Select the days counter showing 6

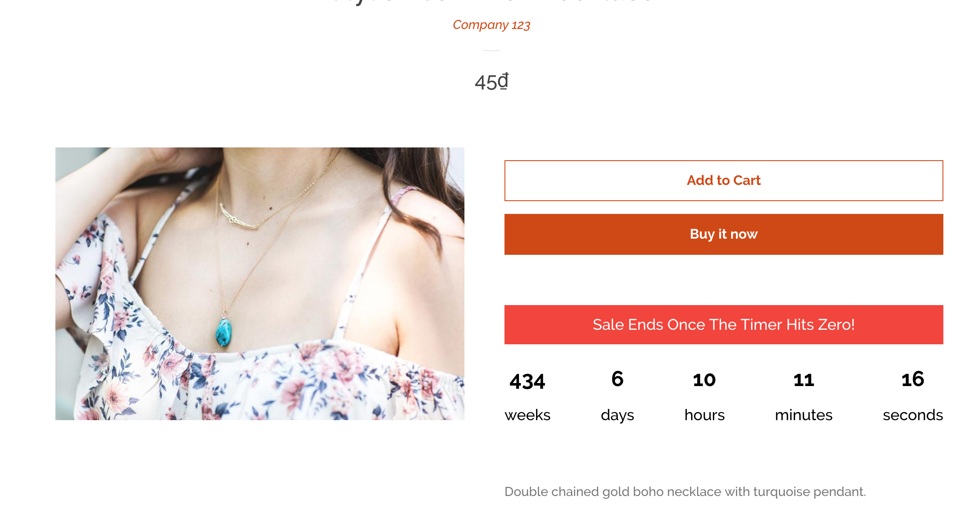pyautogui.click(x=617, y=379)
